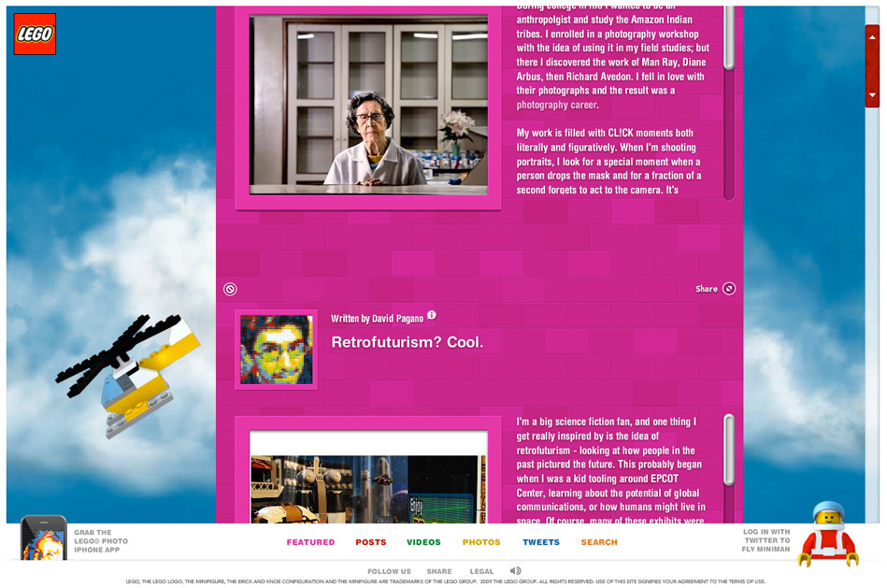Image resolution: width=887 pixels, height=588 pixels.
Task: Open the info icon beside David Pagano
Action: (x=432, y=315)
